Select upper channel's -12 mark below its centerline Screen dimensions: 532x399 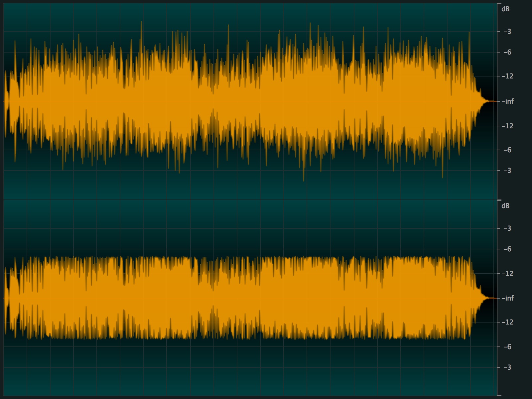(507, 126)
